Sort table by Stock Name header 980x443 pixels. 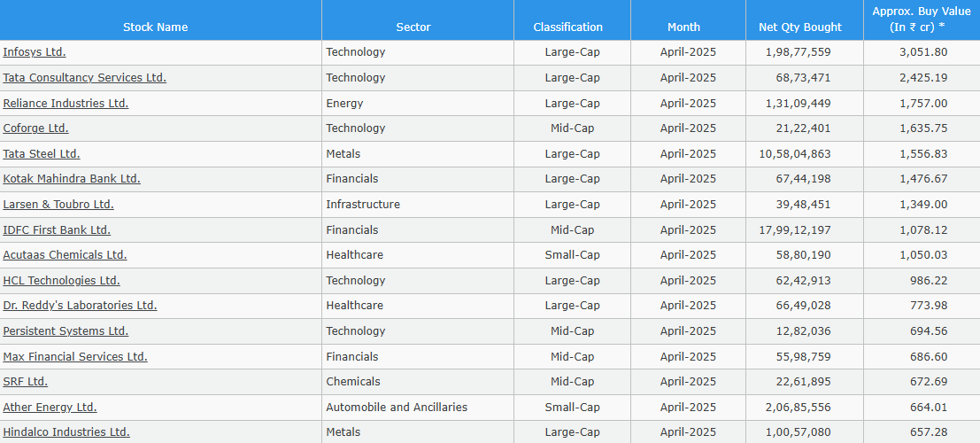coord(156,27)
